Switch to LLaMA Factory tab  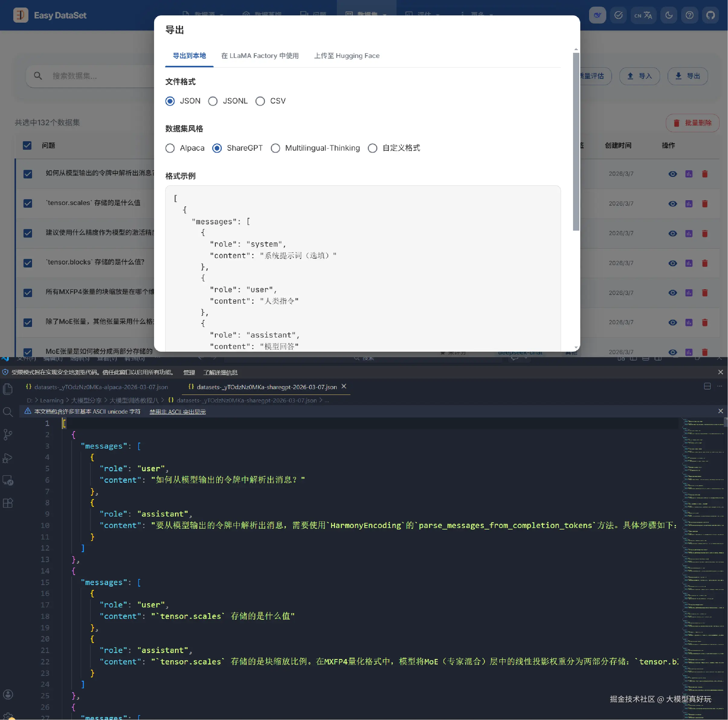(x=259, y=56)
